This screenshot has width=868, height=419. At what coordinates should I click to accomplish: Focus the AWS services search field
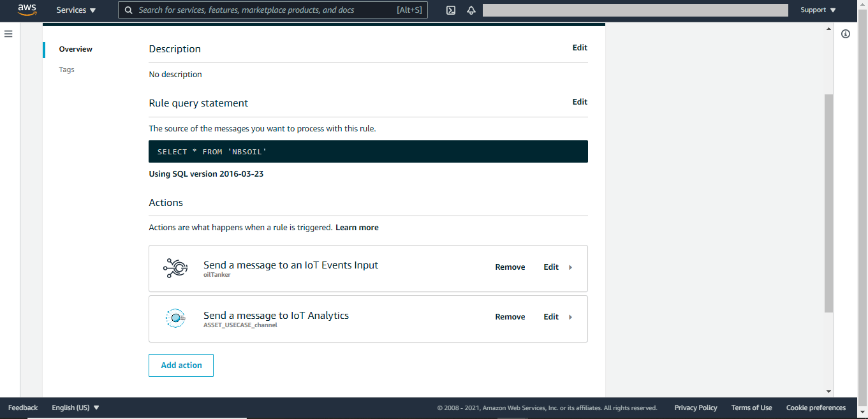pyautogui.click(x=273, y=10)
